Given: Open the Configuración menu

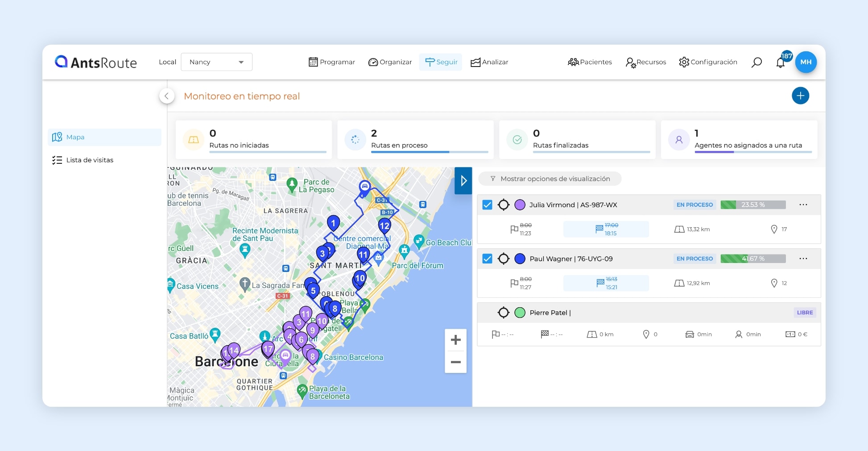Looking at the screenshot, I should point(707,62).
